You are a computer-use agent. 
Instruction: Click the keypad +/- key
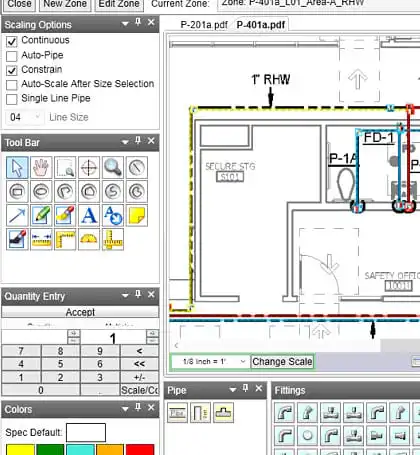[139, 377]
